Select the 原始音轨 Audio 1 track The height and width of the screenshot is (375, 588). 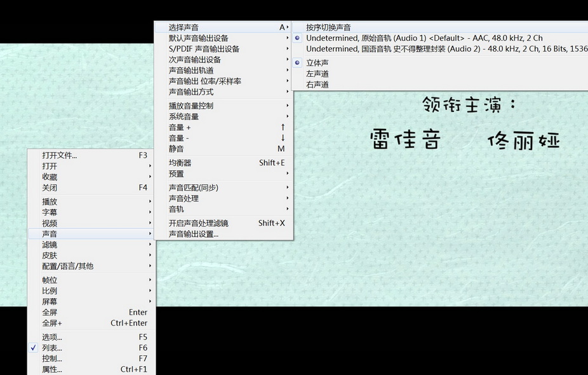(424, 38)
